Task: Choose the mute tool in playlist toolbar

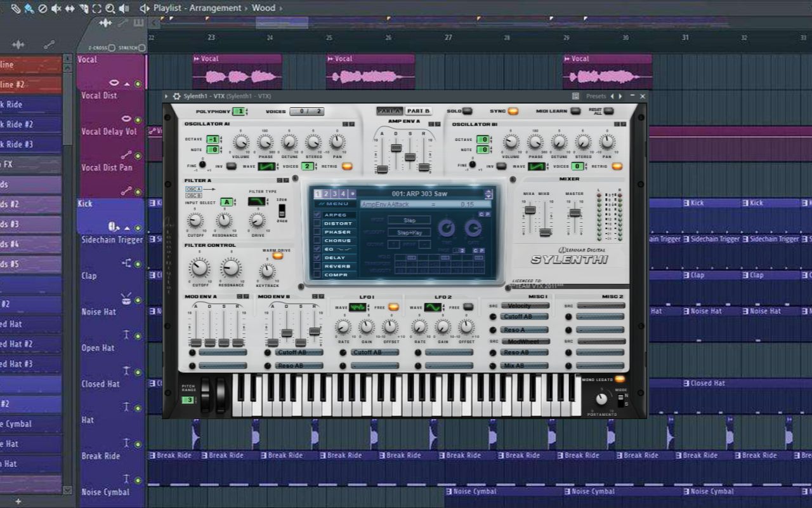Action: (56, 8)
